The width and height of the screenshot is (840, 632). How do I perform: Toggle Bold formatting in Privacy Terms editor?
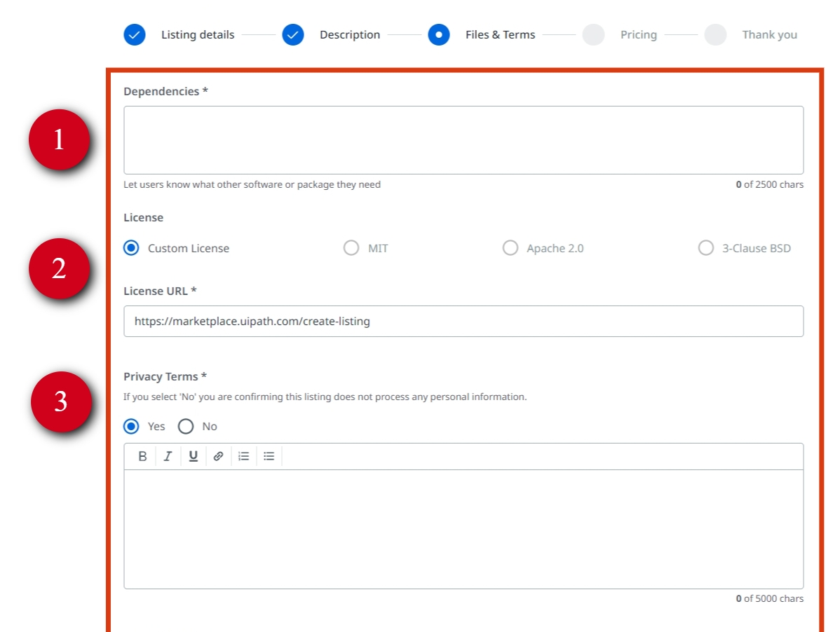pos(142,456)
